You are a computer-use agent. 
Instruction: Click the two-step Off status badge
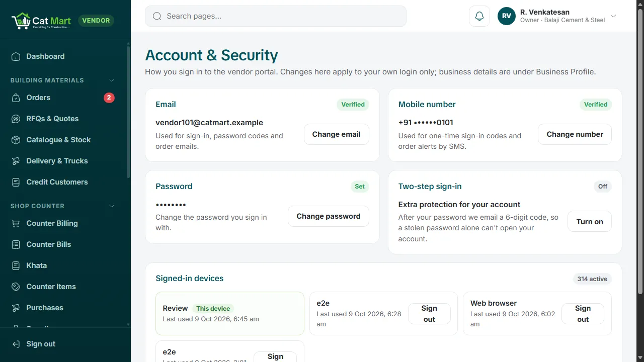pos(603,187)
